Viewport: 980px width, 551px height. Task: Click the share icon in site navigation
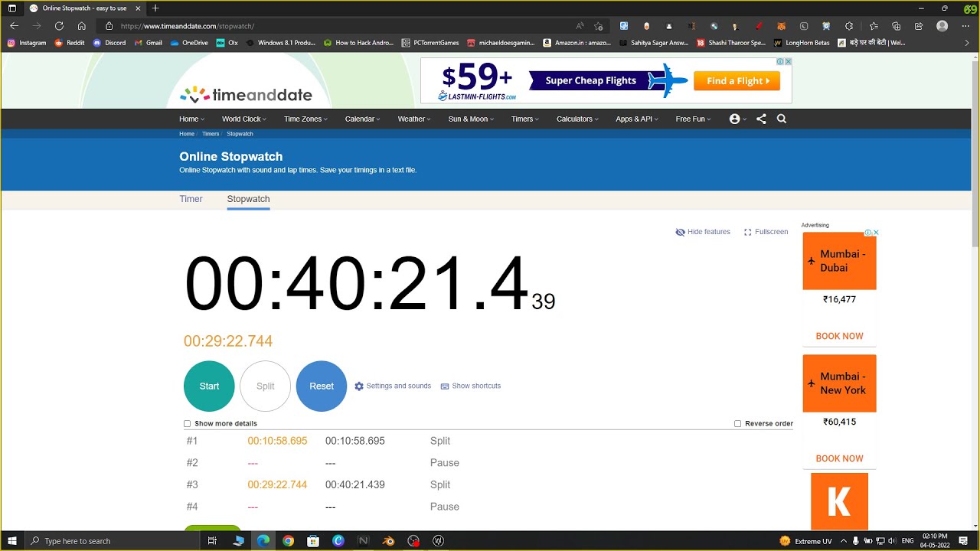click(x=761, y=119)
